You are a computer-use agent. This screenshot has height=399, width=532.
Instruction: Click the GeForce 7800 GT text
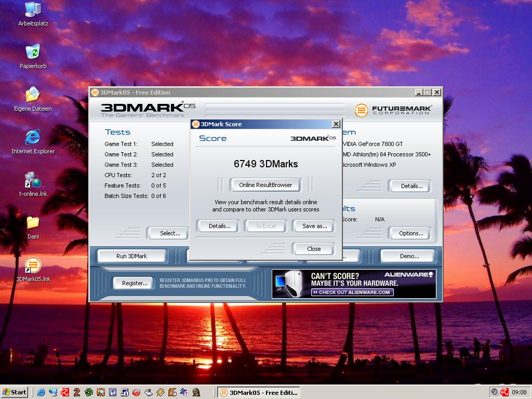tap(373, 144)
